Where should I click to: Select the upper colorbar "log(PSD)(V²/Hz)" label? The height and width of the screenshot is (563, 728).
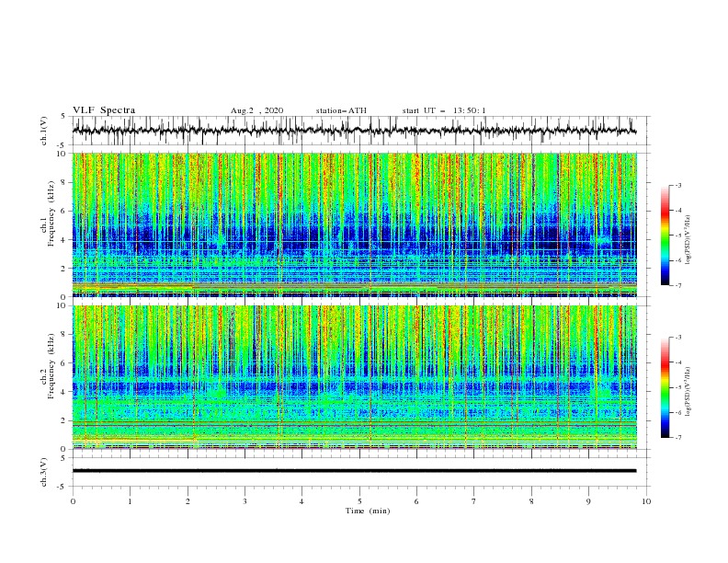[x=688, y=240]
